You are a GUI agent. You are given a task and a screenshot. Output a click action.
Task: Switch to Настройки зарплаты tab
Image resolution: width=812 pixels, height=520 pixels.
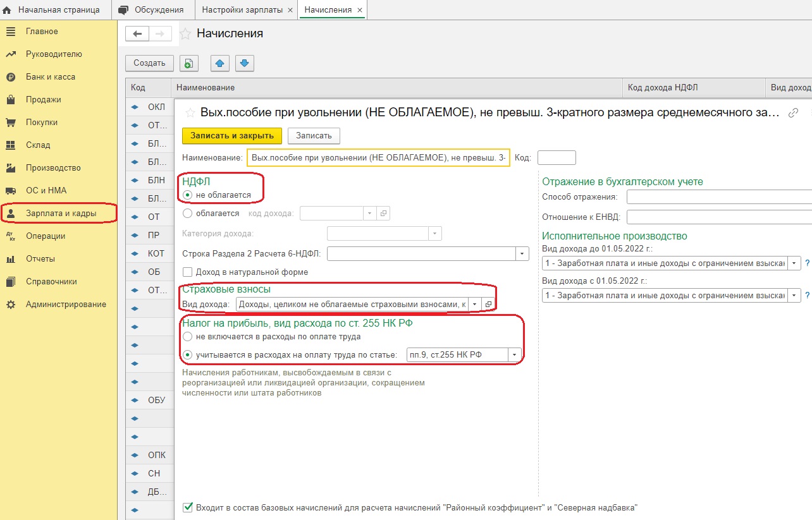[242, 10]
